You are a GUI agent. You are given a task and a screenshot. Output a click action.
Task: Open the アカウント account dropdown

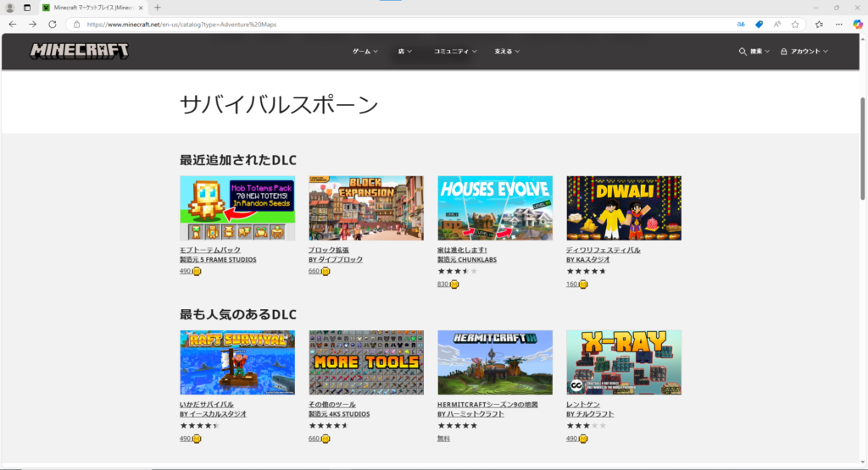pos(804,52)
